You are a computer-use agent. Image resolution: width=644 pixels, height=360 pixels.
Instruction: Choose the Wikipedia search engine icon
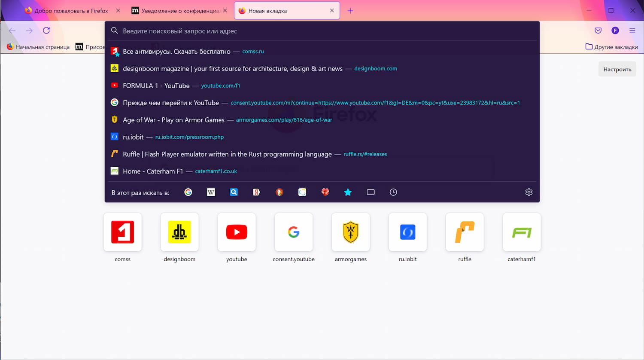click(211, 192)
